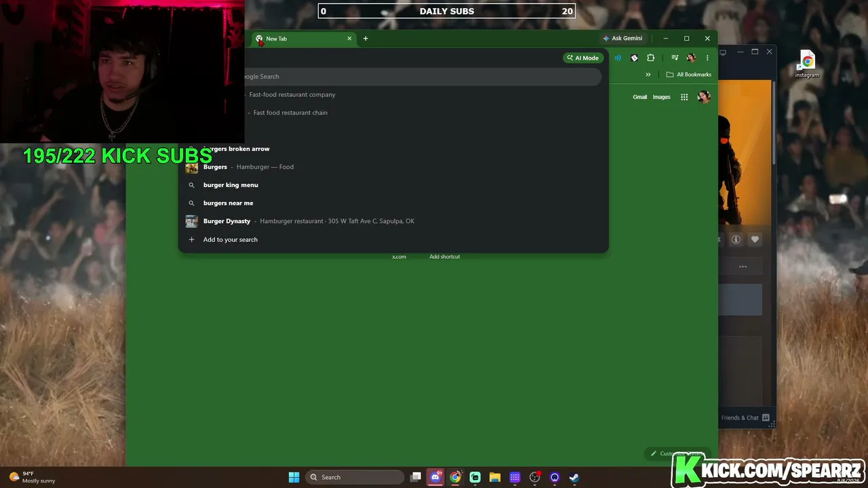Open OBS Studio from the taskbar

coord(534,477)
